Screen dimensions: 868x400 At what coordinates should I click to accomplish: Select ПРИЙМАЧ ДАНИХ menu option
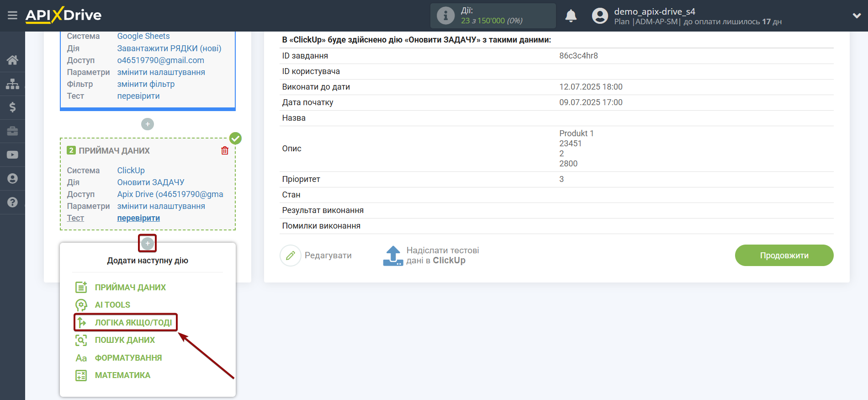(130, 288)
